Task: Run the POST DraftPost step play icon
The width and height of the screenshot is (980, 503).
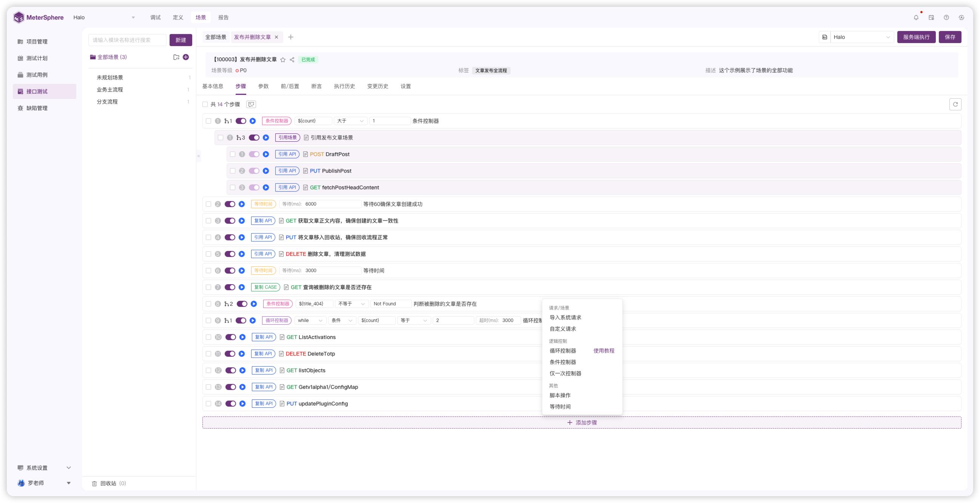Action: click(x=266, y=154)
